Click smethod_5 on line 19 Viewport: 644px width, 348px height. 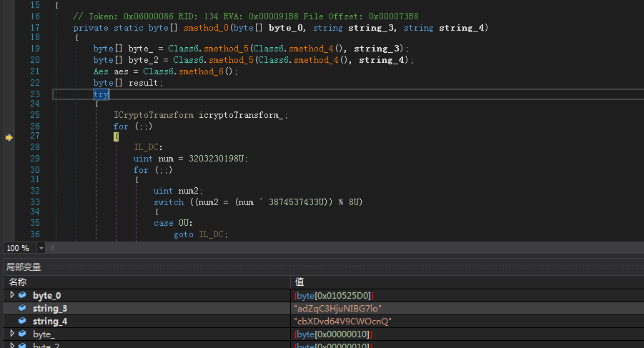(x=226, y=49)
